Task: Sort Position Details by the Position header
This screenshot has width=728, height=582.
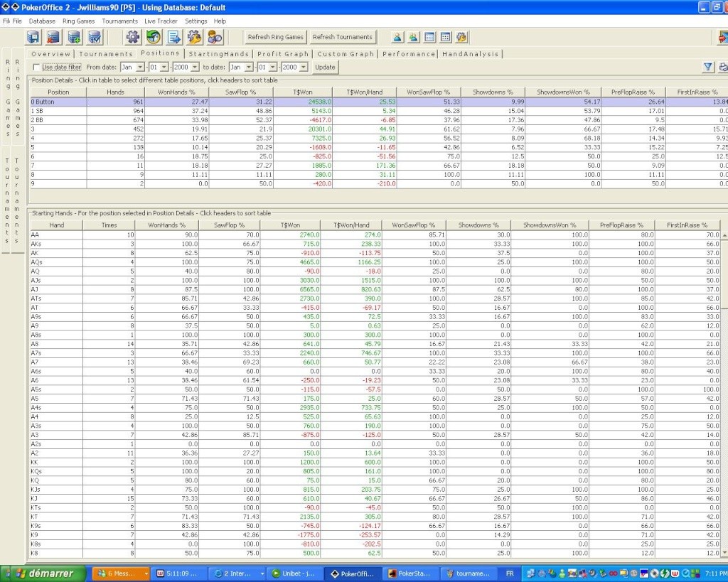Action: click(58, 92)
